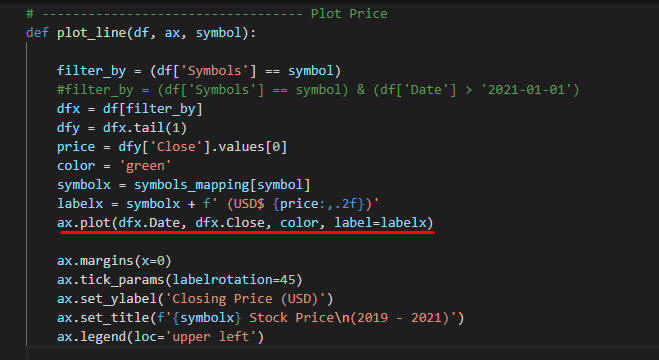Click the 'green' color string
The height and width of the screenshot is (360, 659).
tap(145, 166)
